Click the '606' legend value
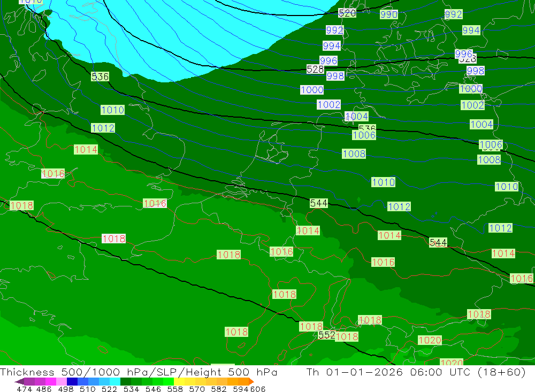 tap(258, 389)
